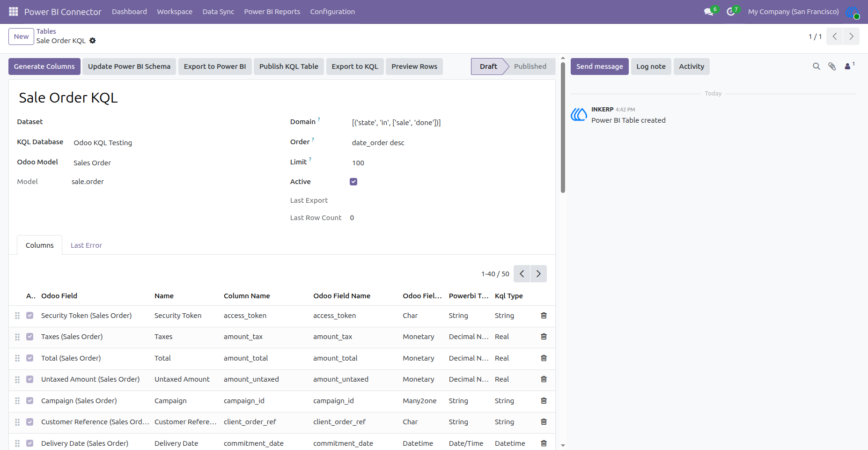Delete the amount_total column row
This screenshot has height=450, width=868.
544,358
